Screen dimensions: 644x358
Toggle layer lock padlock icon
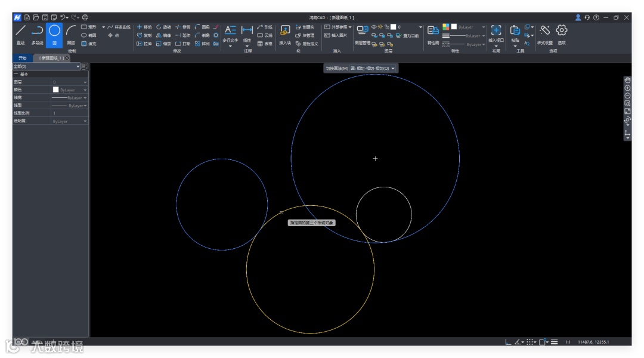[387, 27]
